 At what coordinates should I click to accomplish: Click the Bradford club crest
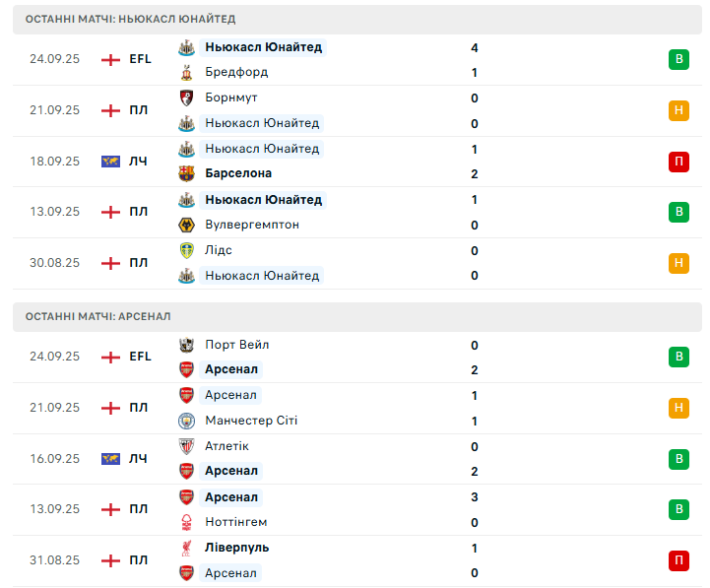tap(186, 73)
